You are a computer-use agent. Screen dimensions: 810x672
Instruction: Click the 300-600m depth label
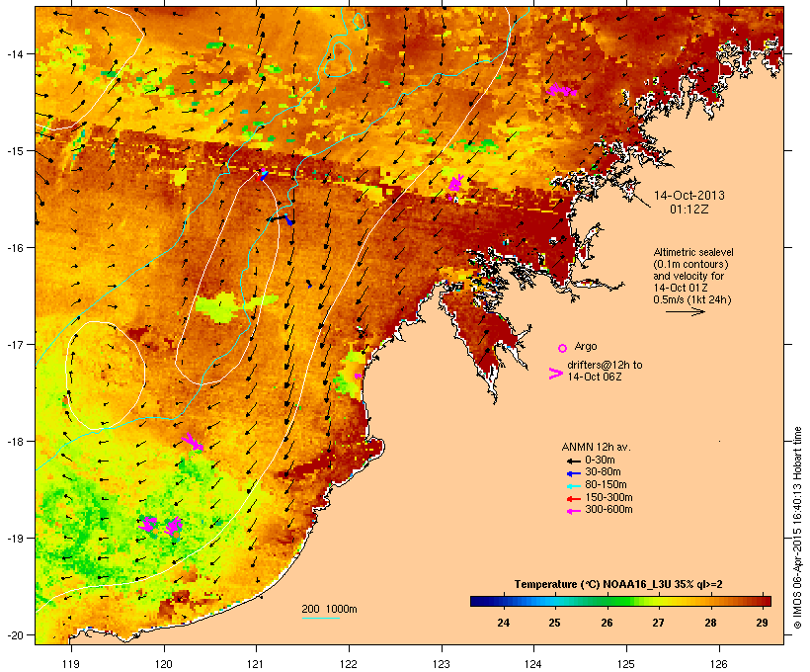(x=608, y=510)
